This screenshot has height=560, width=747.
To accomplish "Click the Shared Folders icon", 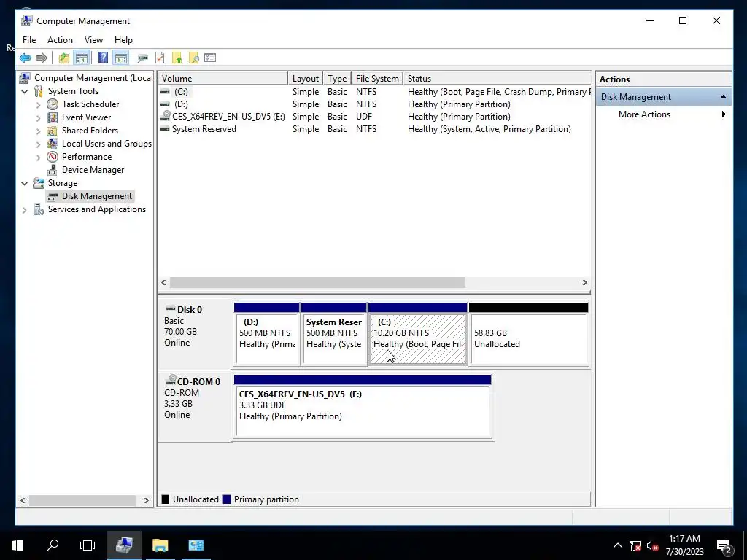I will tap(53, 131).
